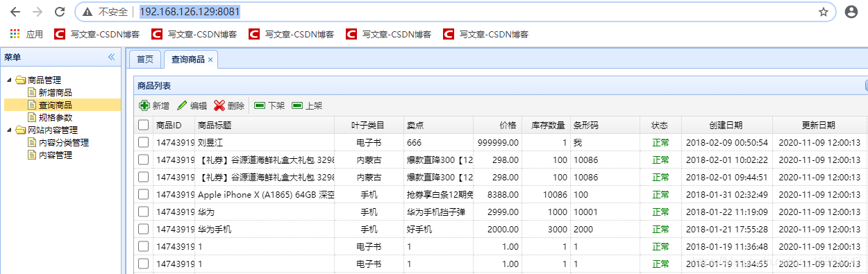This screenshot has width=868, height=274.
Task: Click the 编辑 edit button
Action: click(x=192, y=105)
